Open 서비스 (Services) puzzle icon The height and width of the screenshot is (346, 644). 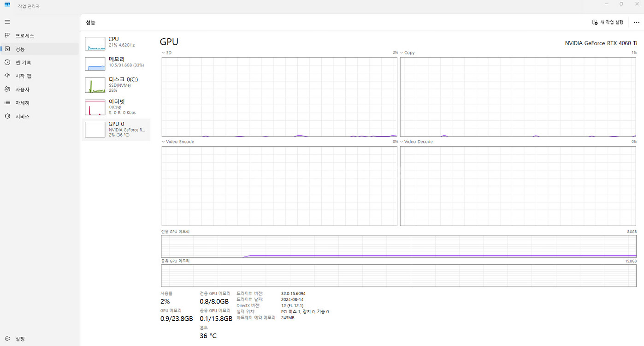7,116
